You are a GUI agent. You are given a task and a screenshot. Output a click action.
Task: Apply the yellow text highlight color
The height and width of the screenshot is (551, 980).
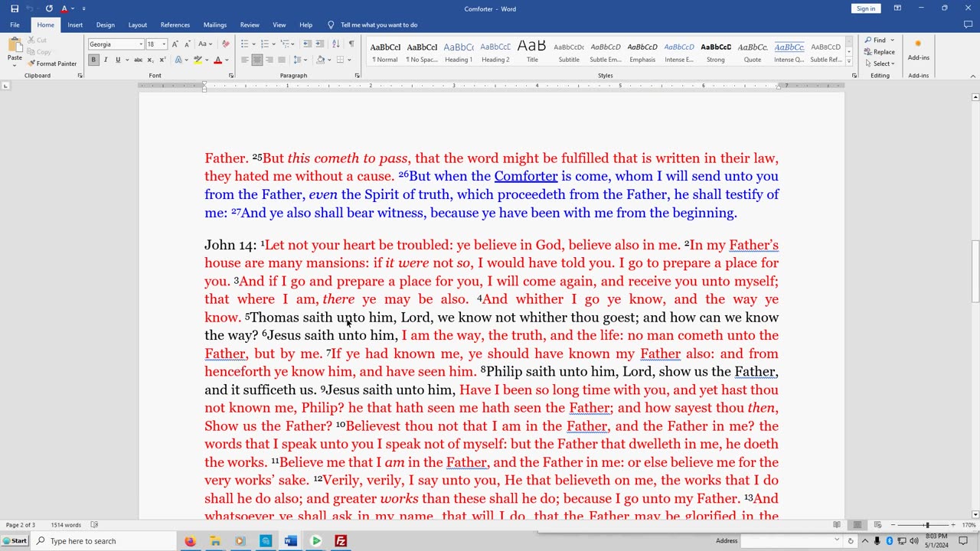pos(198,60)
